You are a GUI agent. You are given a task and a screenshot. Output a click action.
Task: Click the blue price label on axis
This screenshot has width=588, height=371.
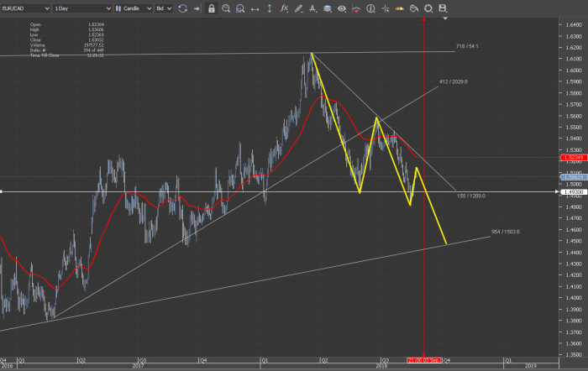[574, 177]
